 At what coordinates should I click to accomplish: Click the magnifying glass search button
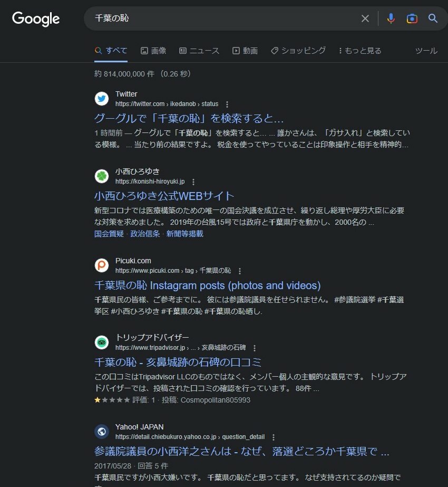433,18
